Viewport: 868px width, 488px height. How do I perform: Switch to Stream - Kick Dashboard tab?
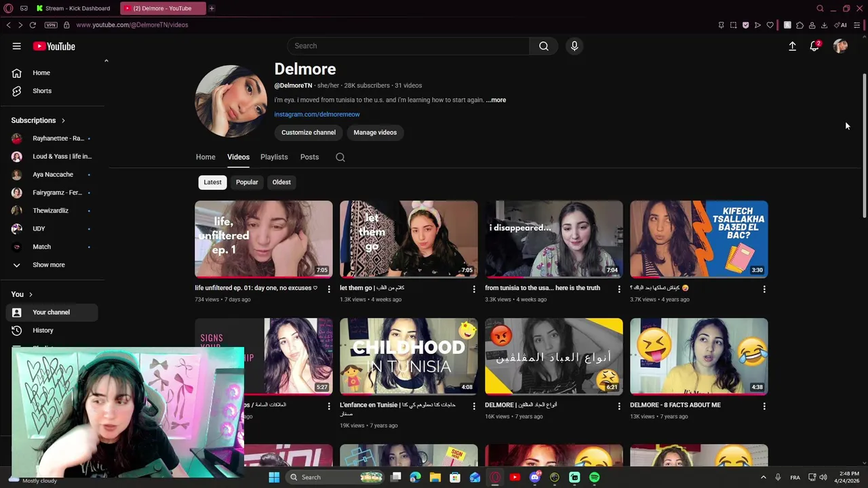(x=75, y=8)
